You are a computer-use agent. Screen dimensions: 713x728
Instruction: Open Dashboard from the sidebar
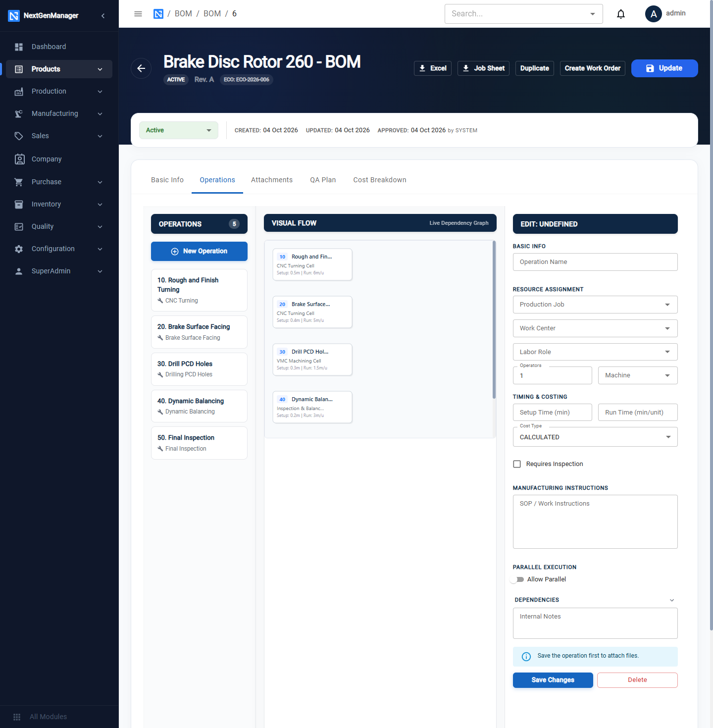[59, 47]
